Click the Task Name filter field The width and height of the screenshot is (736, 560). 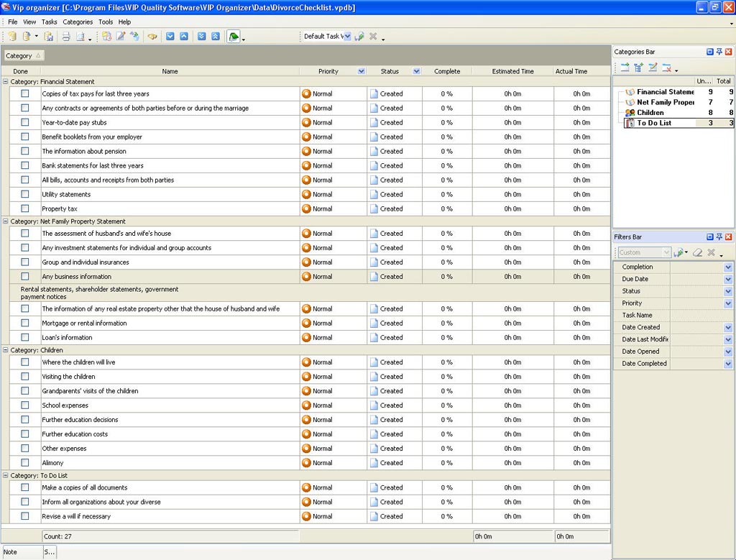(701, 315)
